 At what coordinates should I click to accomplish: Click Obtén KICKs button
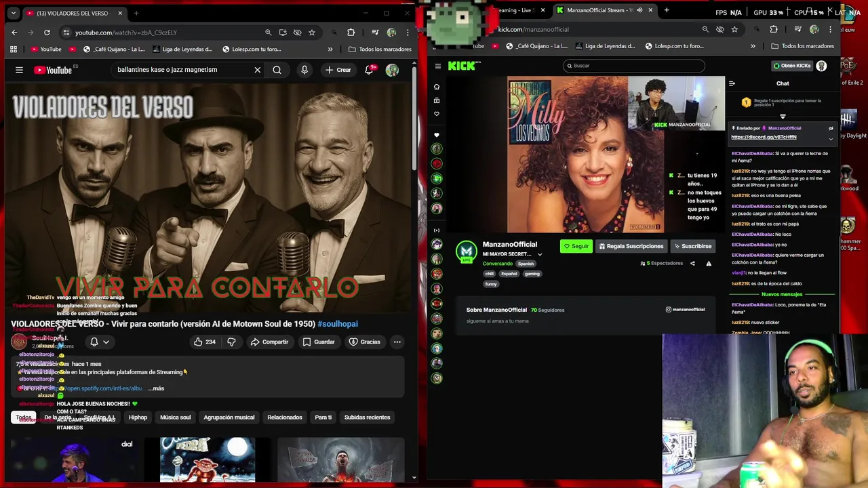pyautogui.click(x=791, y=66)
